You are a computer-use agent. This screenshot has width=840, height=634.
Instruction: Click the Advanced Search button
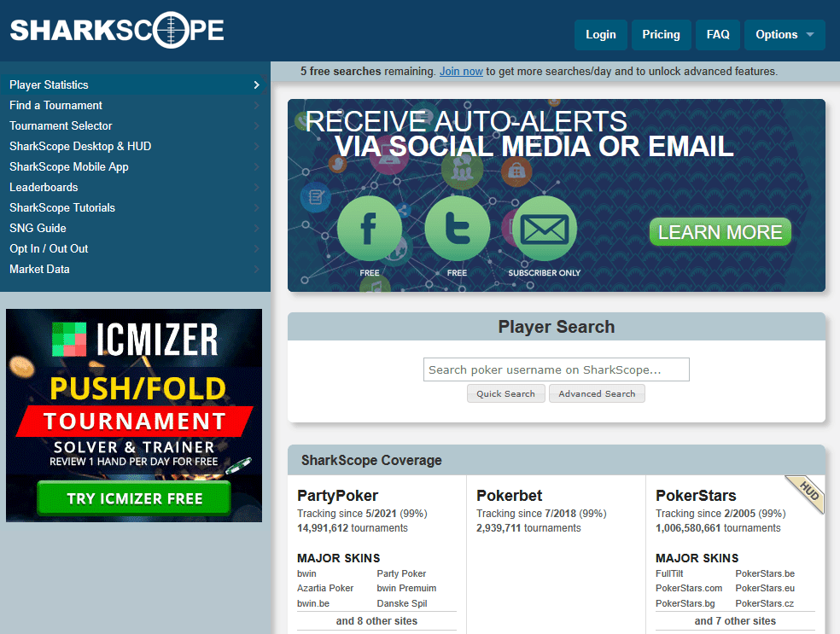pos(597,393)
